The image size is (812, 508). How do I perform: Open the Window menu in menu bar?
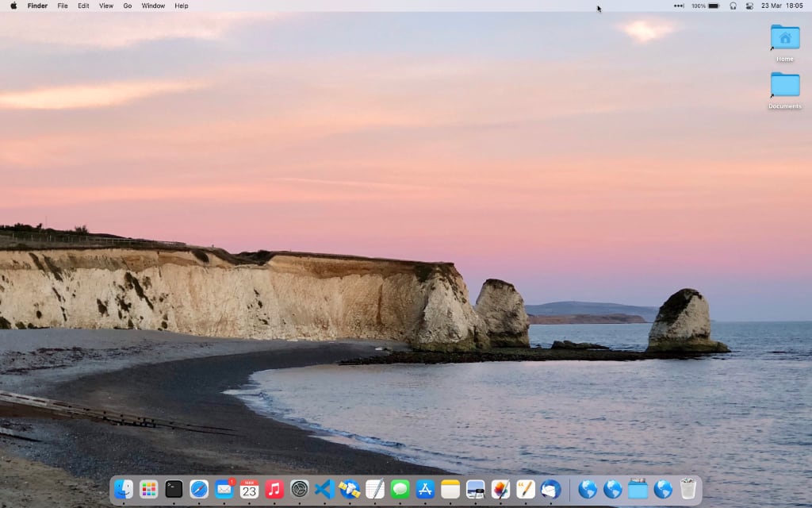click(x=153, y=6)
